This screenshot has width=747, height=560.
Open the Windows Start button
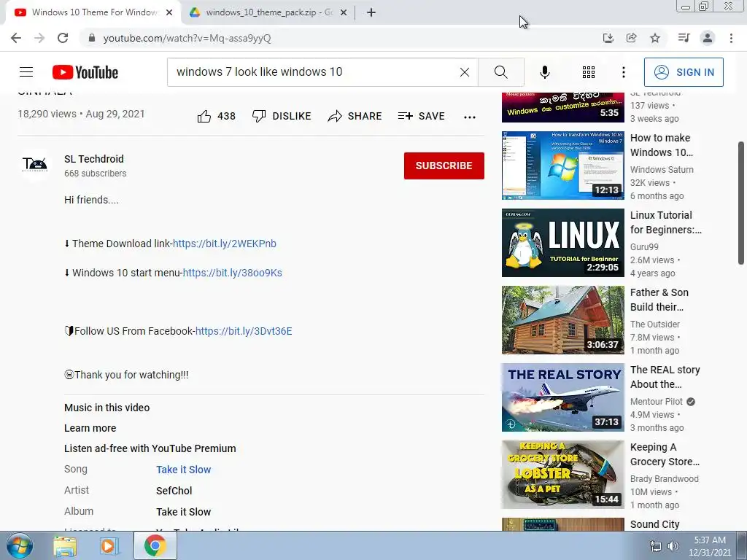point(20,545)
